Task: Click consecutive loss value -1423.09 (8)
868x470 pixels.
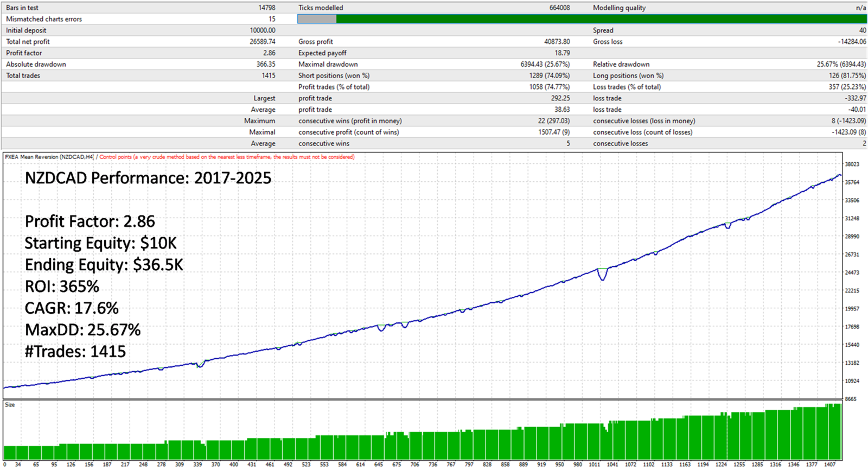Action: click(848, 132)
